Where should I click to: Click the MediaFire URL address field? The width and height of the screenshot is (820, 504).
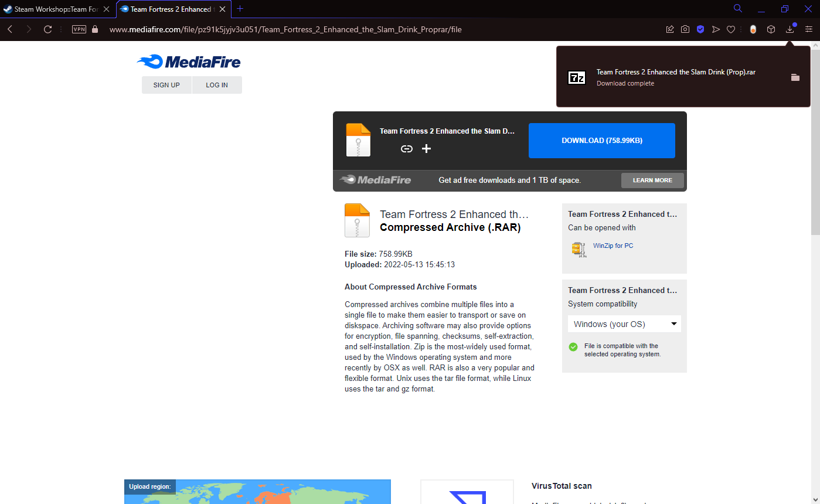(285, 29)
